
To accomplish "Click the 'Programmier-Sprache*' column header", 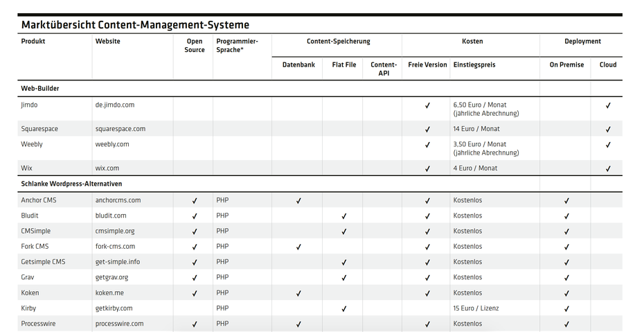I will point(237,46).
